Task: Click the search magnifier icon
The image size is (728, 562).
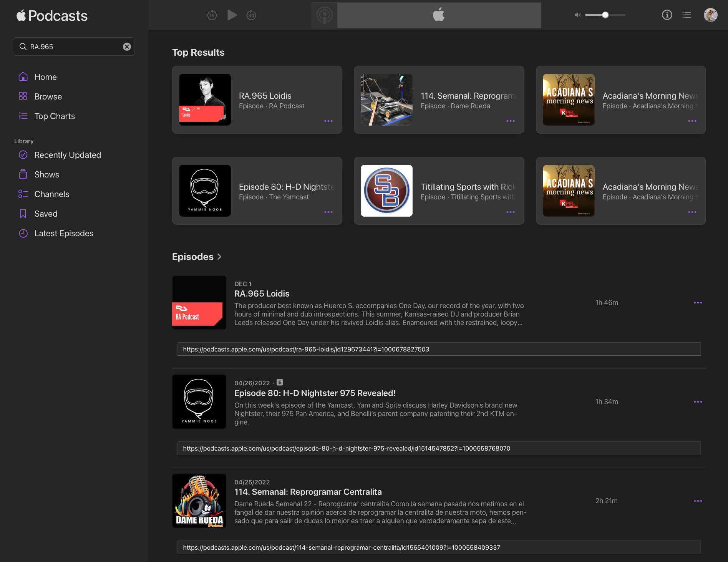Action: (x=23, y=46)
